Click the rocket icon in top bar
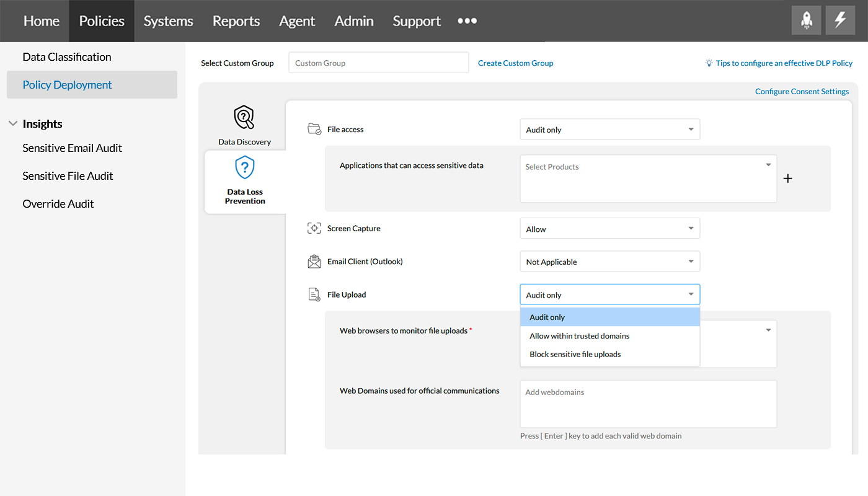Viewport: 868px width, 496px height. pos(806,20)
